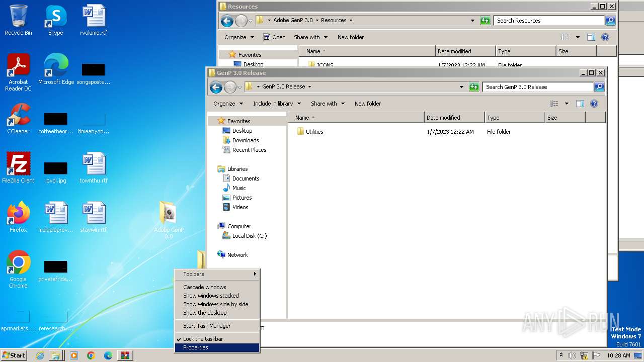Open view options dropdown in GenP Release

click(x=567, y=104)
